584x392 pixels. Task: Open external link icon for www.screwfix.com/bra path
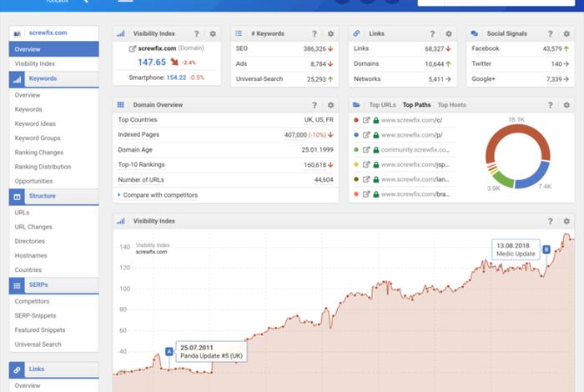[x=366, y=194]
